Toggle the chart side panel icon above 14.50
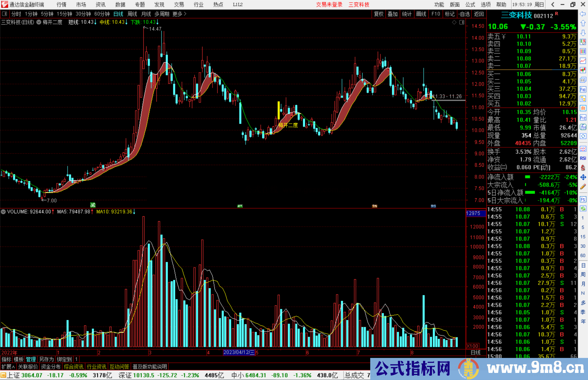 pyautogui.click(x=462, y=22)
